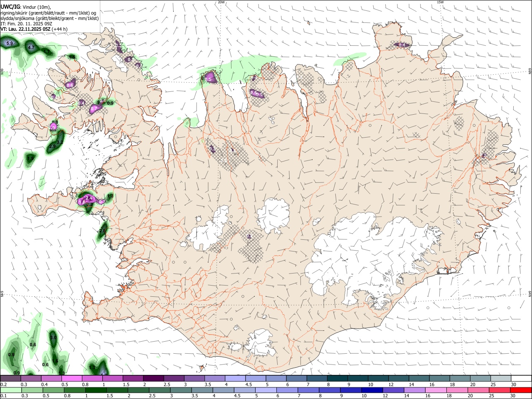This screenshot has height=399, width=532.
Task: Select the rain scale 8–9 blue swatch
Action: 330,390
